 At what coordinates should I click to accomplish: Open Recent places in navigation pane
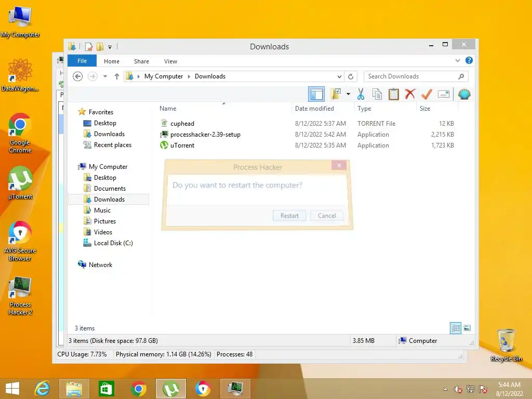[113, 145]
